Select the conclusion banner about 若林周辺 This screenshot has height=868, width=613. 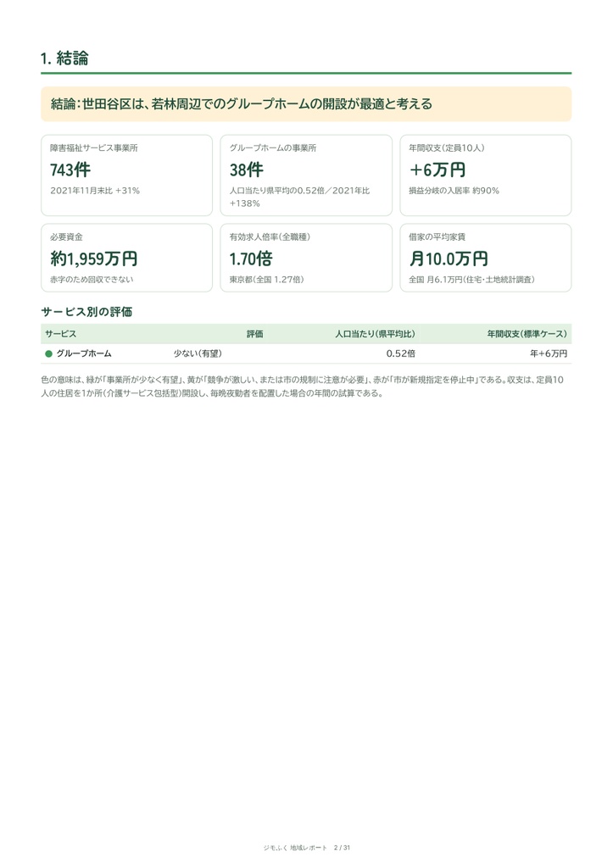click(306, 103)
